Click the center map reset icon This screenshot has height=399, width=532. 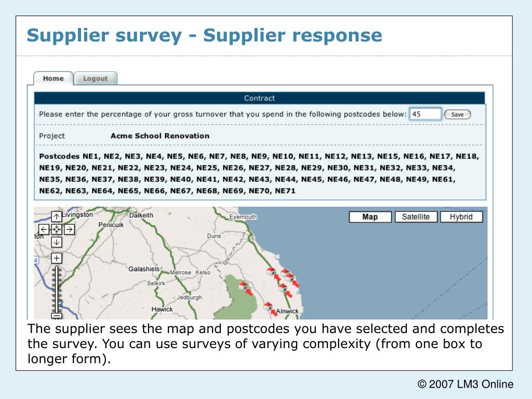coord(57,229)
